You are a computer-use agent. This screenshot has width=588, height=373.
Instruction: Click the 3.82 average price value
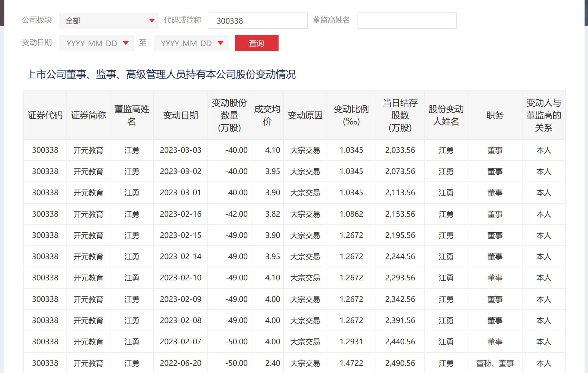coord(273,214)
